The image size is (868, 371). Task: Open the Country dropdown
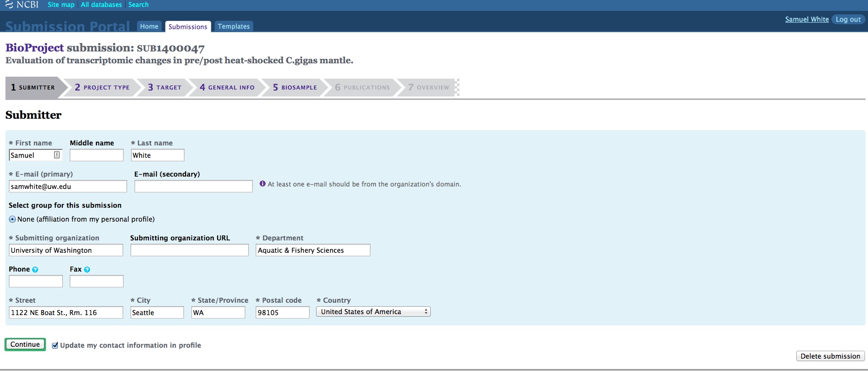click(x=373, y=312)
